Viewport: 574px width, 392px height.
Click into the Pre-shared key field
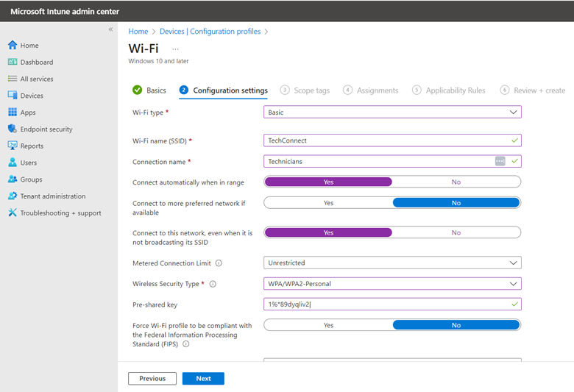tap(392, 304)
